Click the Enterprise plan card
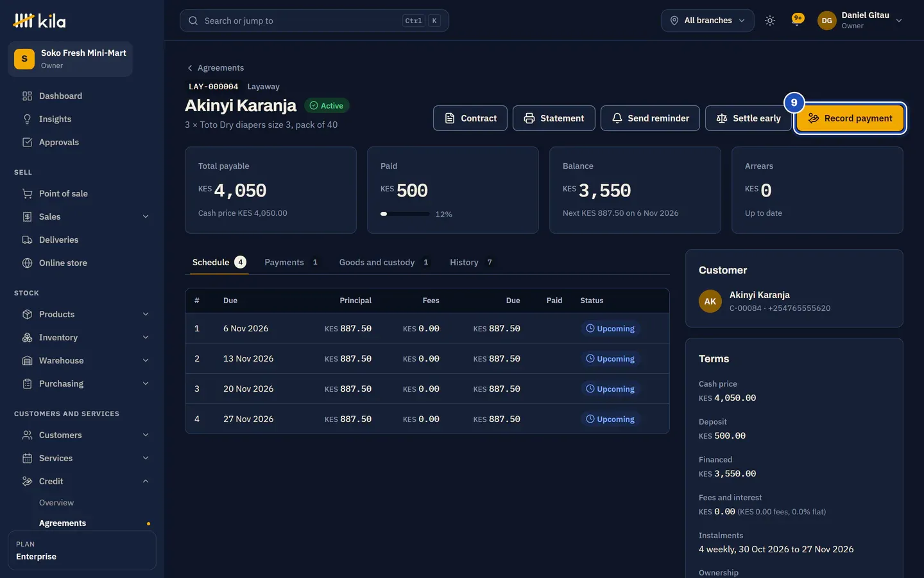 point(82,550)
